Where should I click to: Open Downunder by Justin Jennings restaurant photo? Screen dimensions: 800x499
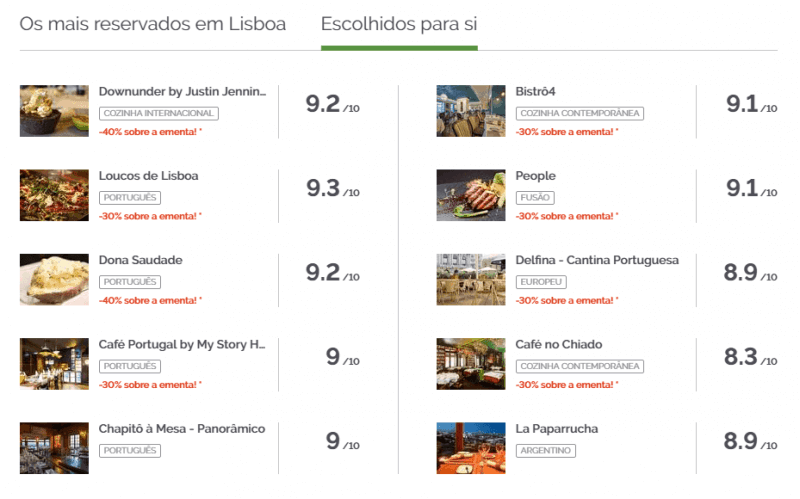(54, 111)
